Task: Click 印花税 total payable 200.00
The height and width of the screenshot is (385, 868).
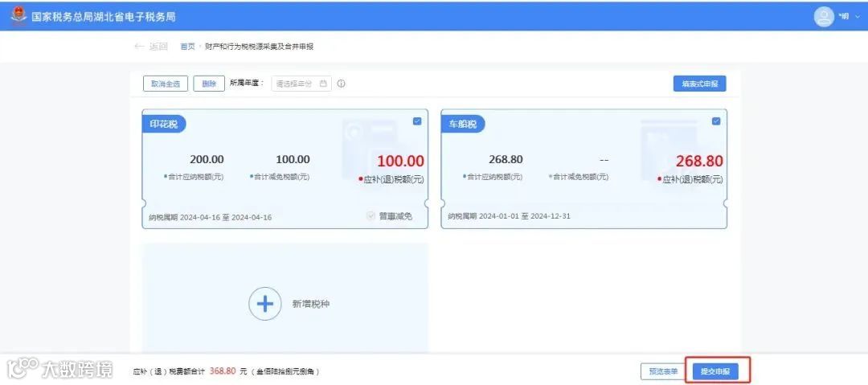Action: 207,159
